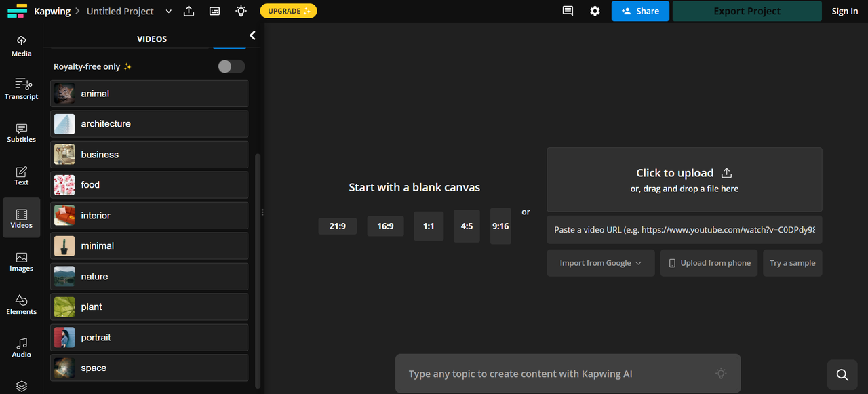This screenshot has height=394, width=868.
Task: Click the yellow UPGRADE button
Action: pyautogui.click(x=288, y=11)
